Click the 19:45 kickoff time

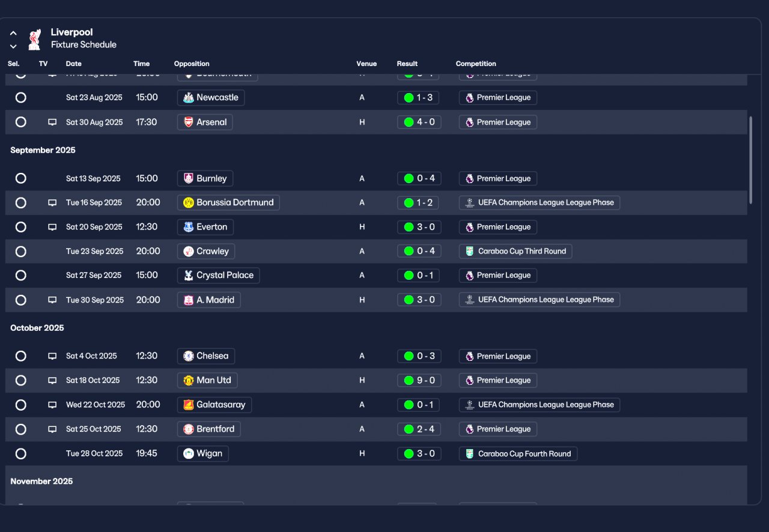[147, 453]
